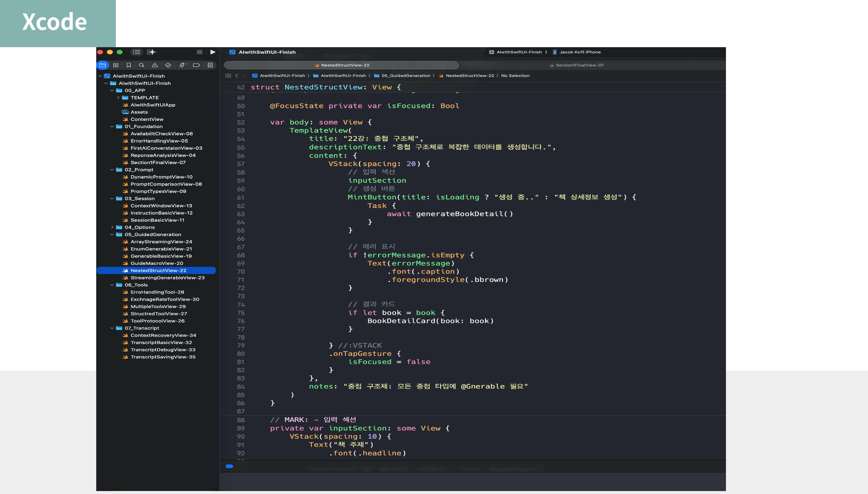Place cursor on generateBookDetail() call

[464, 214]
